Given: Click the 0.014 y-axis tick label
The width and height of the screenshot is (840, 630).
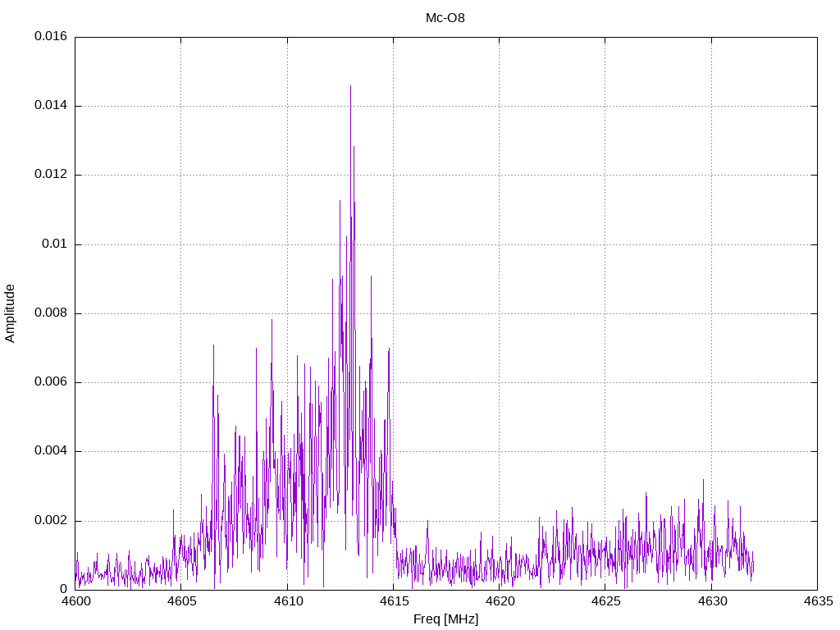Looking at the screenshot, I should click(x=51, y=106).
